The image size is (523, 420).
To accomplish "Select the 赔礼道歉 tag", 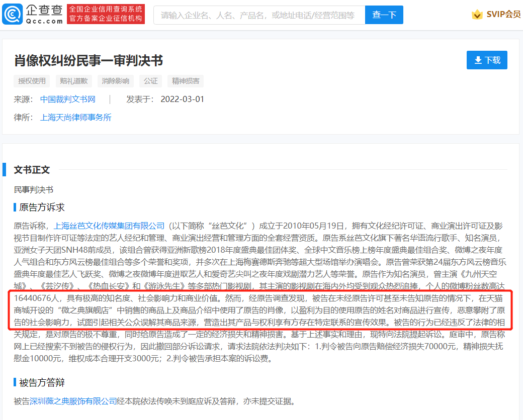I will point(74,81).
